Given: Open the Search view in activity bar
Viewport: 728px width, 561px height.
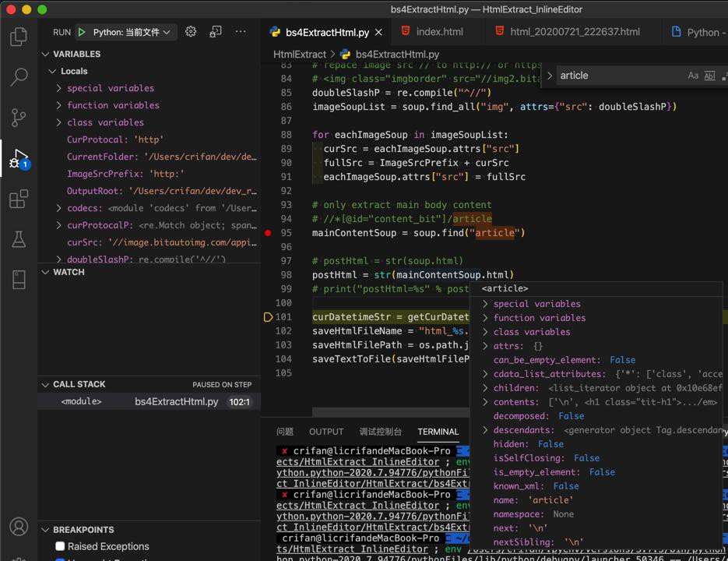Looking at the screenshot, I should [x=19, y=77].
